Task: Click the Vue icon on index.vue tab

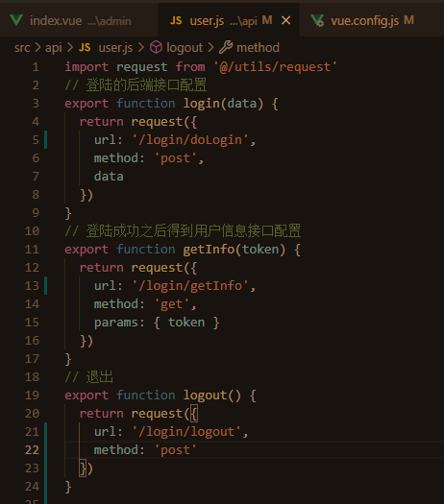Action: click(16, 20)
